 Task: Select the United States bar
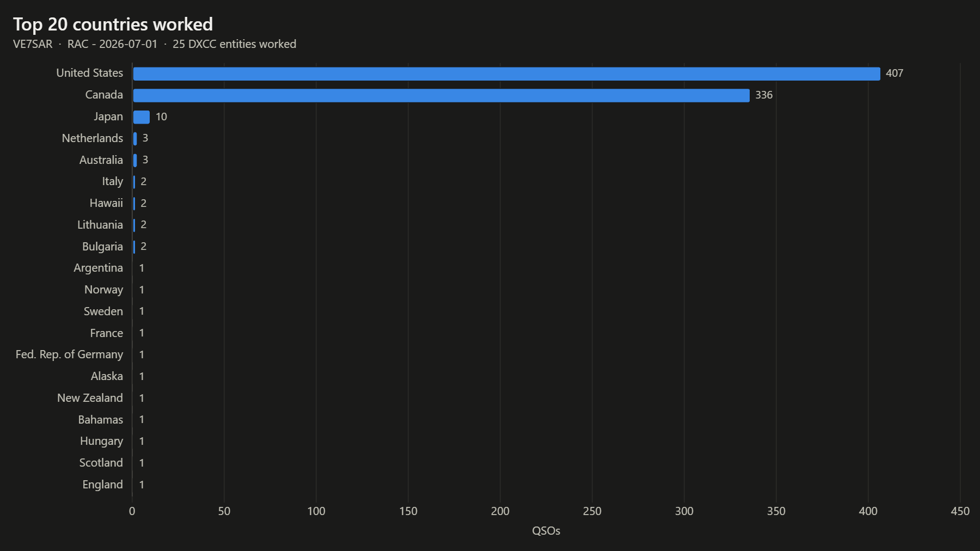(506, 74)
